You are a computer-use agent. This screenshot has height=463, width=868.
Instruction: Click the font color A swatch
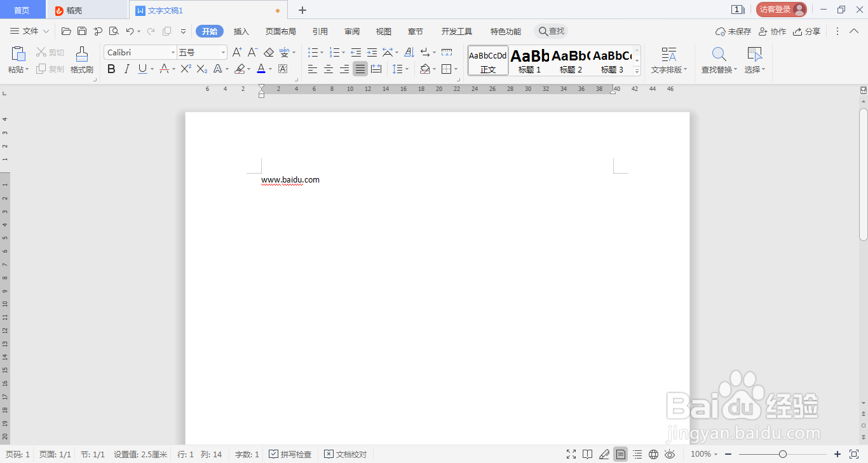261,69
